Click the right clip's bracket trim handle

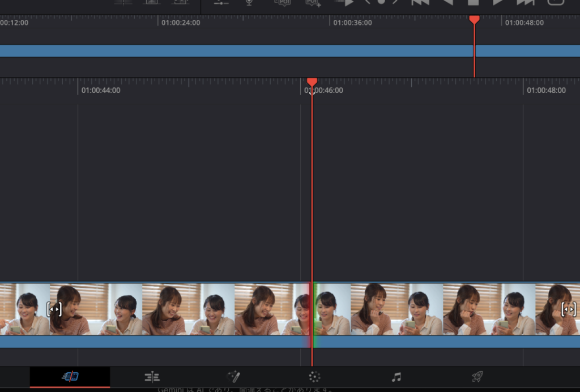tap(569, 309)
